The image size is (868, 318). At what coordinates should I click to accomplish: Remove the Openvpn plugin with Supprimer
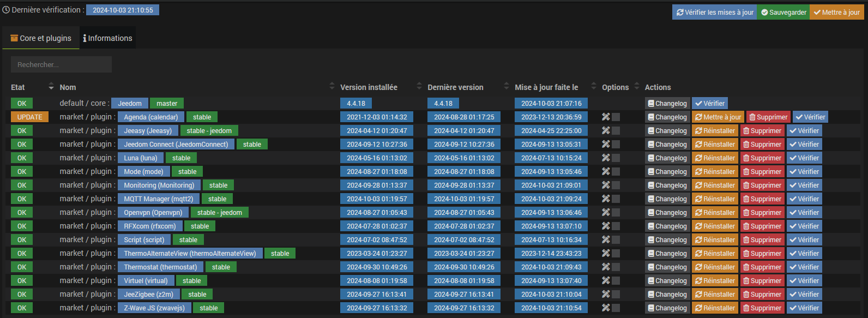[762, 212]
